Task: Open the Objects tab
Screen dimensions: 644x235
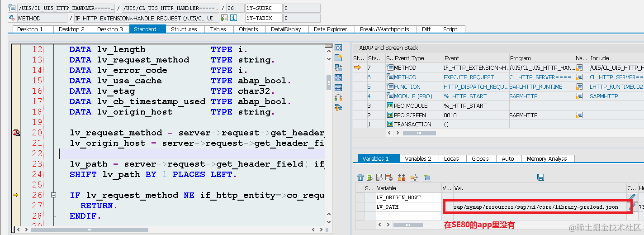Action: point(248,29)
